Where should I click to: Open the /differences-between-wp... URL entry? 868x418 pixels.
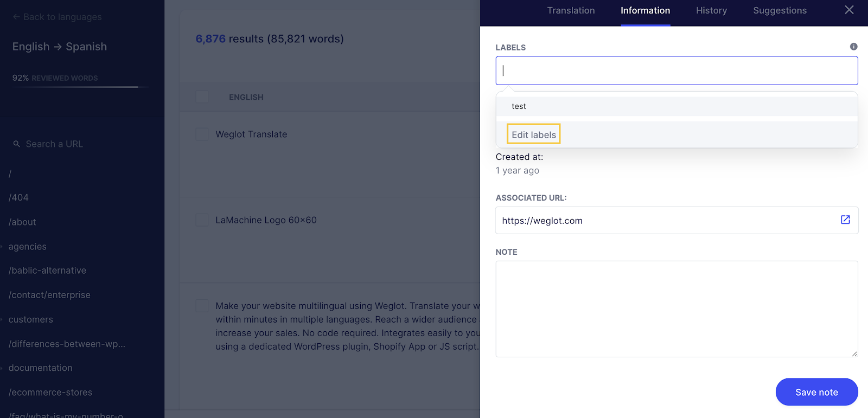tap(67, 344)
